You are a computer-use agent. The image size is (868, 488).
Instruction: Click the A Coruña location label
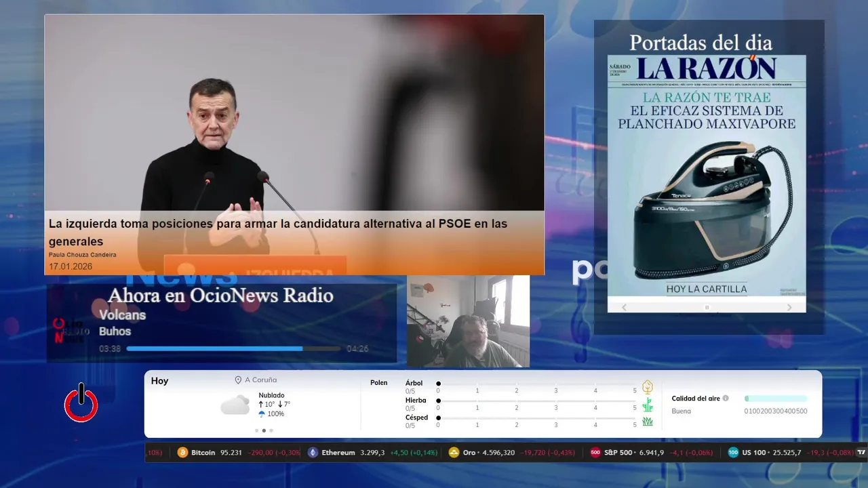(x=261, y=380)
